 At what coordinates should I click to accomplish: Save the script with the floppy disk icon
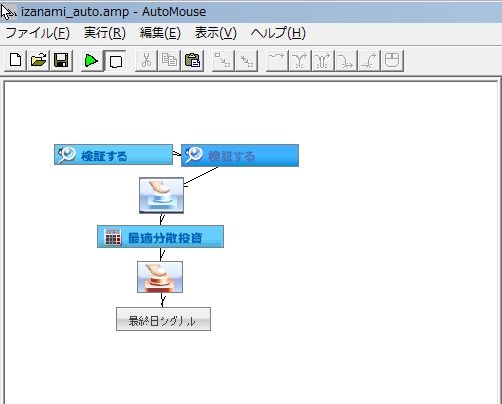pyautogui.click(x=61, y=61)
